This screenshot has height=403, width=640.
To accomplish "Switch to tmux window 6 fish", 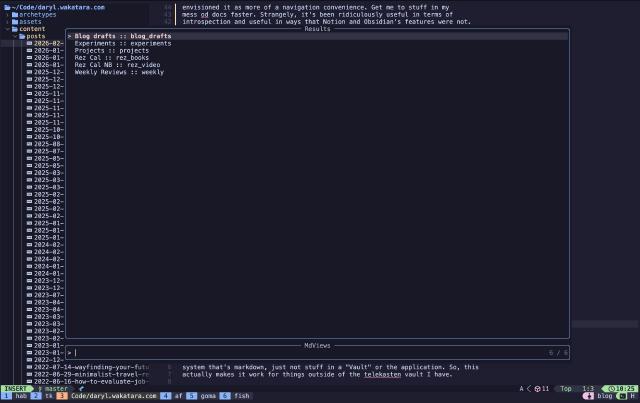I will point(235,396).
